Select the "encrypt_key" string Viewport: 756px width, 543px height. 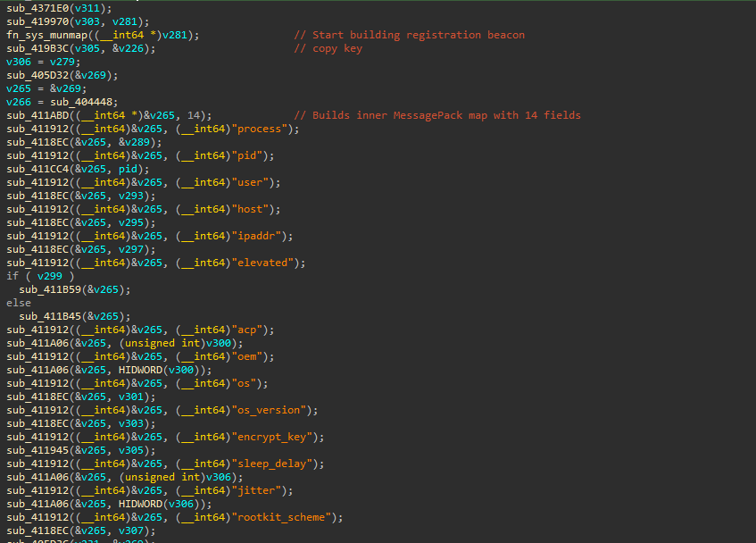(272, 437)
